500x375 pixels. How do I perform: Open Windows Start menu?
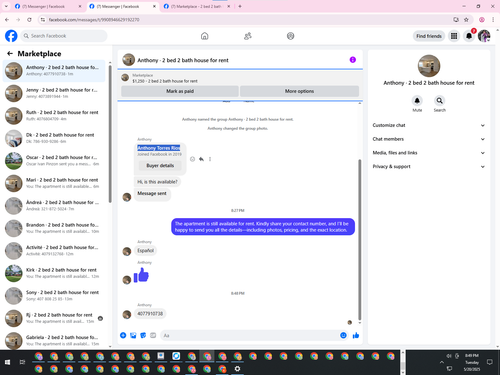tap(7, 362)
